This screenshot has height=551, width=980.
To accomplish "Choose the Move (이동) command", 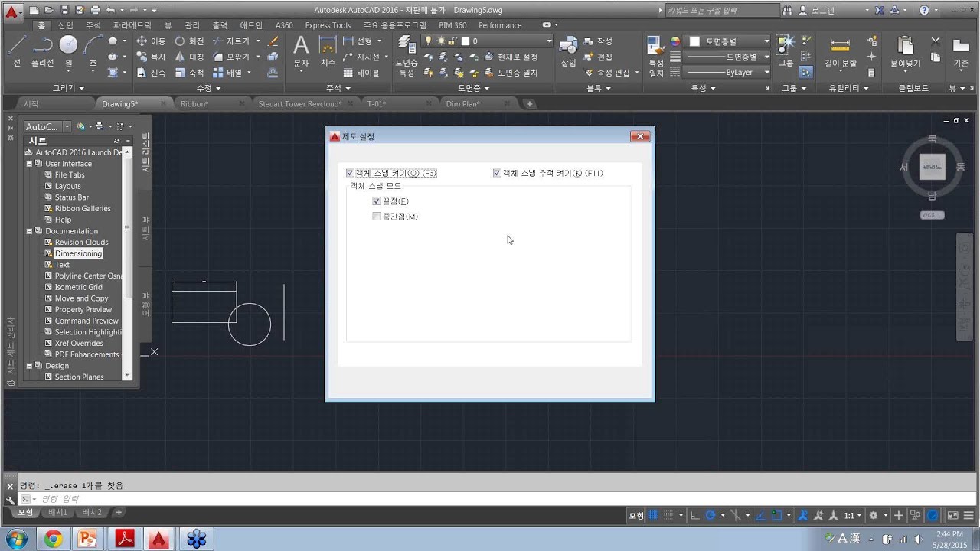I will pos(151,41).
